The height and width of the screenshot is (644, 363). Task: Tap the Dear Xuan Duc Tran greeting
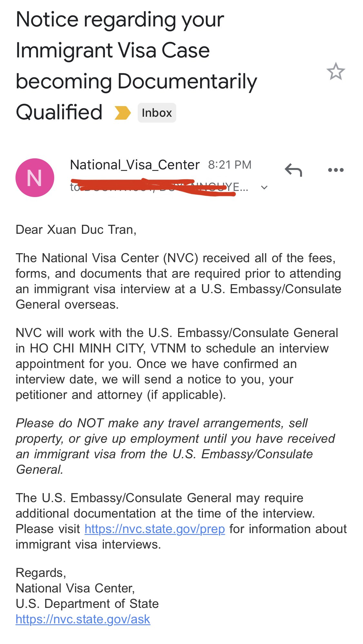(76, 230)
